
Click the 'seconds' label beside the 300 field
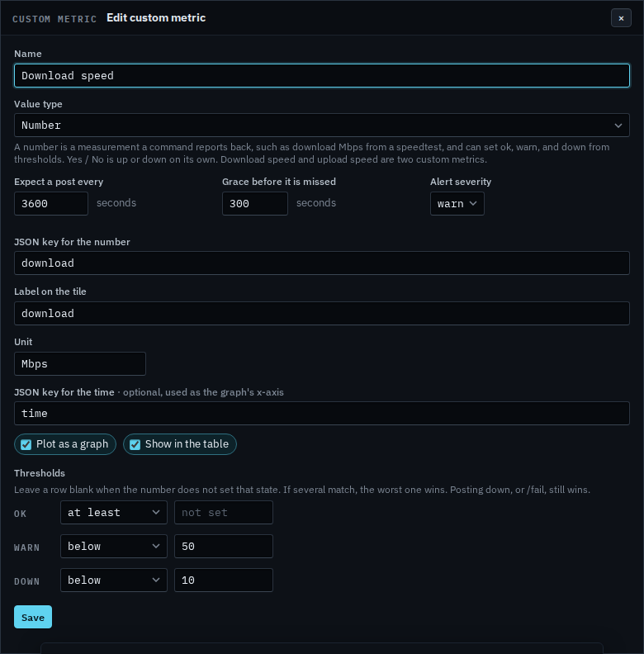click(316, 203)
